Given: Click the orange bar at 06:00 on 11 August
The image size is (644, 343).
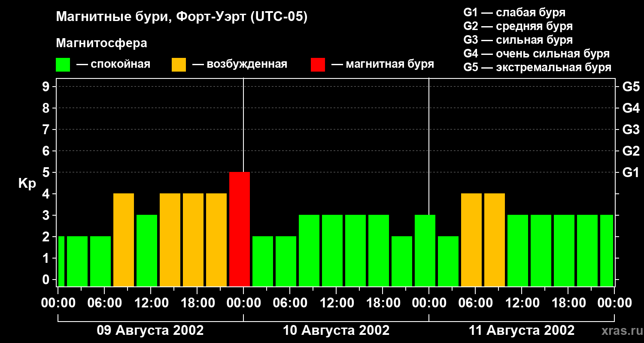Looking at the screenshot, I should point(471,240).
